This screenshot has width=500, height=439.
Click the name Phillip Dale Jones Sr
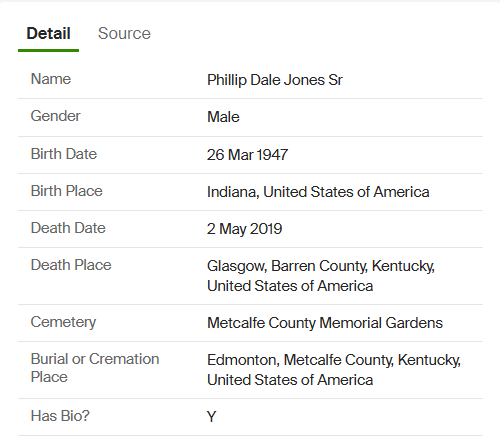275,80
